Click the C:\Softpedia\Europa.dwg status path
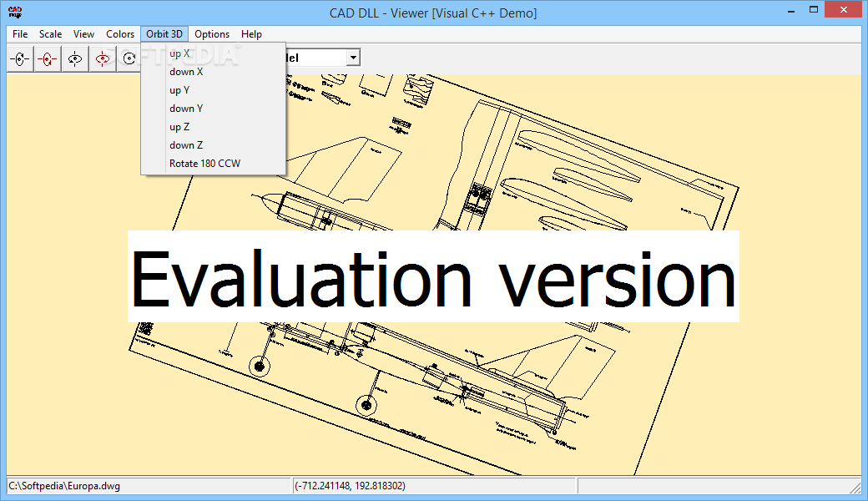The width and height of the screenshot is (868, 501). 64,486
